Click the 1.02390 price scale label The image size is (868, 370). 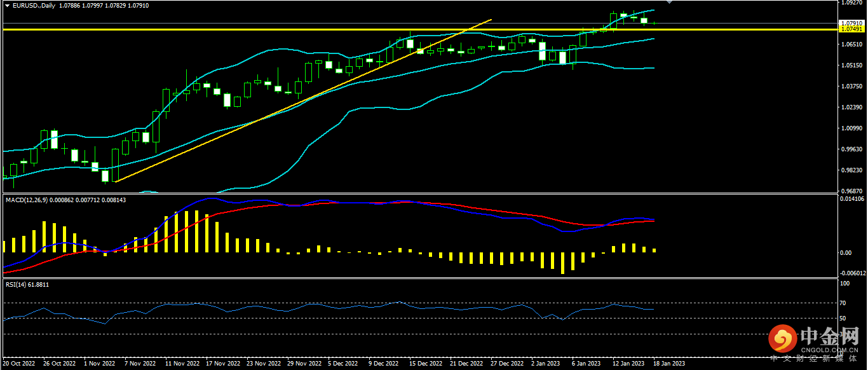[x=851, y=107]
